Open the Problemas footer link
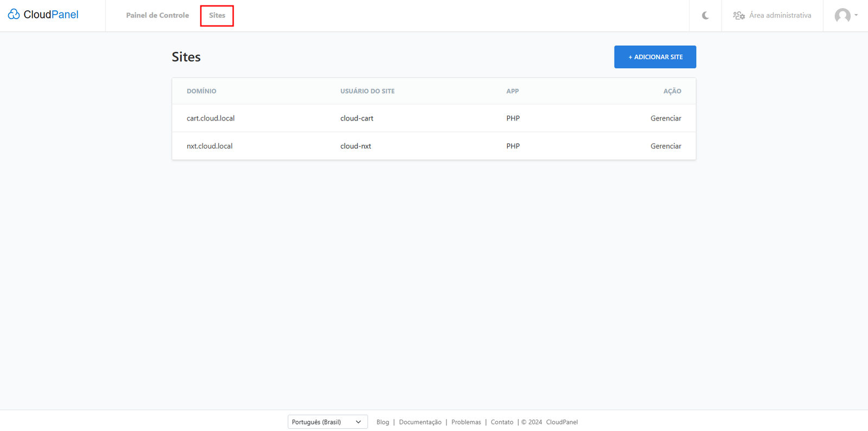The height and width of the screenshot is (431, 868). click(466, 422)
